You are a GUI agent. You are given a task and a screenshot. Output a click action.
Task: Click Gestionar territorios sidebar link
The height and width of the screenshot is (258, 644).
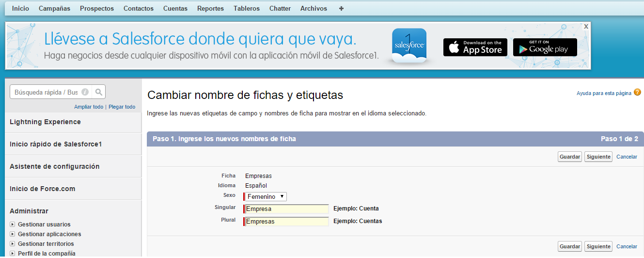[x=46, y=244]
